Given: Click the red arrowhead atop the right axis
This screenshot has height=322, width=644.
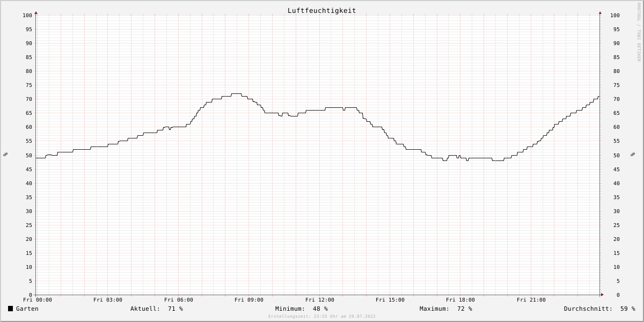Looking at the screenshot, I should tap(600, 12).
